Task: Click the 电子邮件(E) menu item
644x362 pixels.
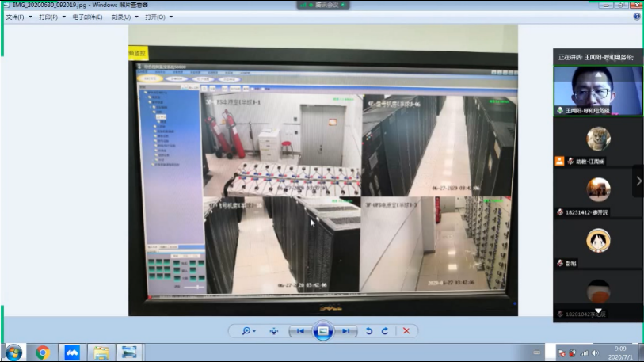Action: [x=87, y=17]
